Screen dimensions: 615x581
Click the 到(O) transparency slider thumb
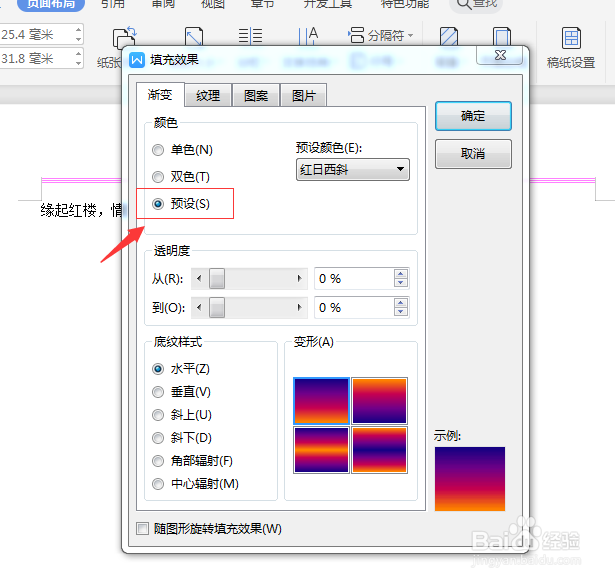[217, 308]
